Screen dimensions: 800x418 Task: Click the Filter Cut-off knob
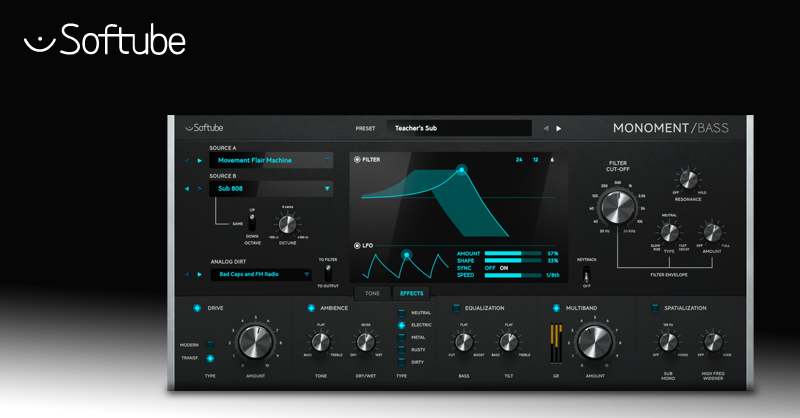[x=617, y=207]
